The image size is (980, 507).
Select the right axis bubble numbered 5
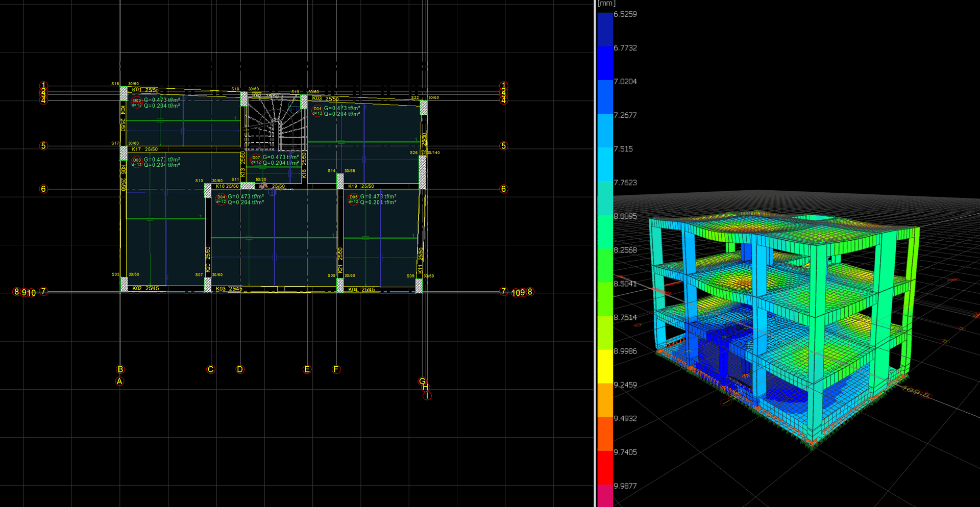(504, 146)
